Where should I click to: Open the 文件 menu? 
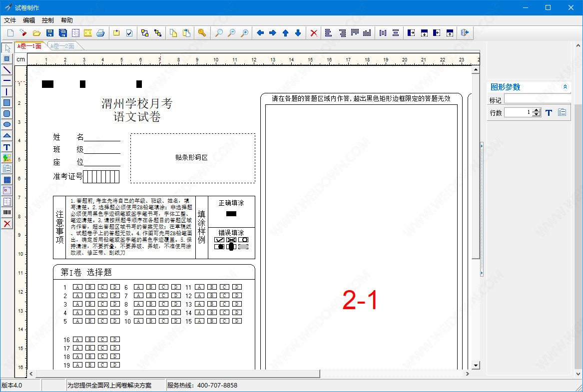click(x=10, y=20)
